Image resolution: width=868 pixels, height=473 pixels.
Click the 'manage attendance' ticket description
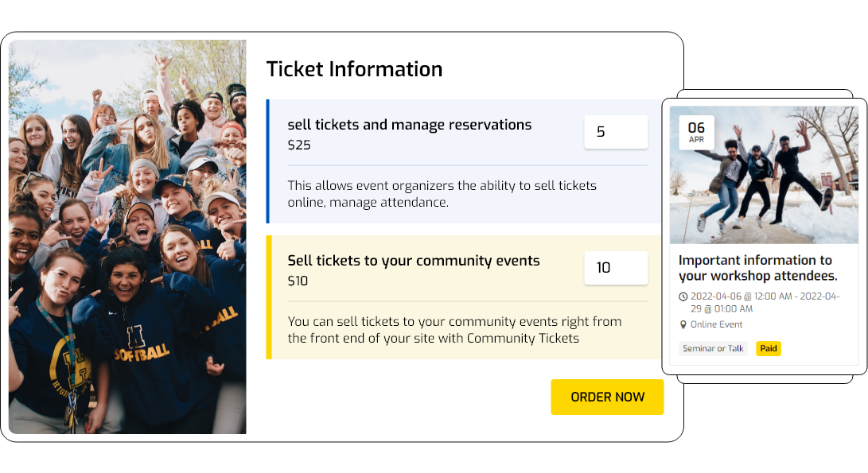(442, 194)
